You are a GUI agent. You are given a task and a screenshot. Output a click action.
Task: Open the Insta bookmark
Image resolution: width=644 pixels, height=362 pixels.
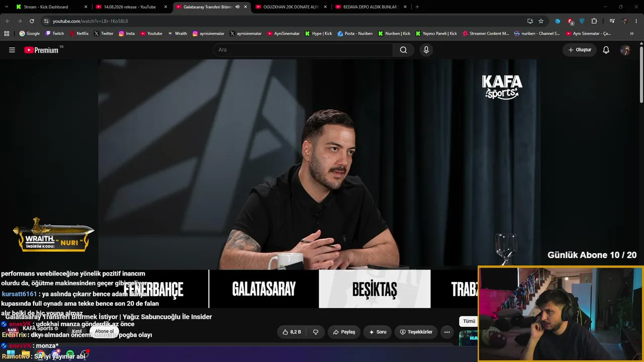click(x=127, y=34)
